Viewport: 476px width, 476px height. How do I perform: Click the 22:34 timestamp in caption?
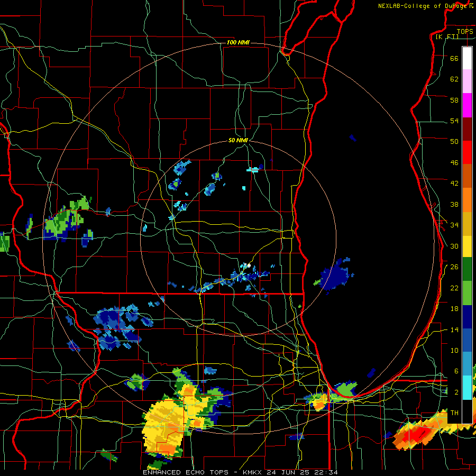tap(326, 472)
